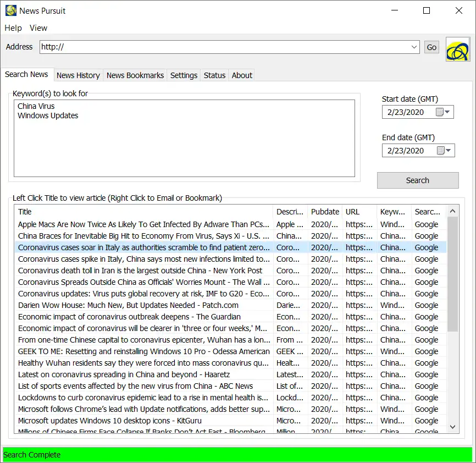Open 'China Braces for Inevitable Big Hit' article
The image size is (476, 463).
[x=143, y=236]
